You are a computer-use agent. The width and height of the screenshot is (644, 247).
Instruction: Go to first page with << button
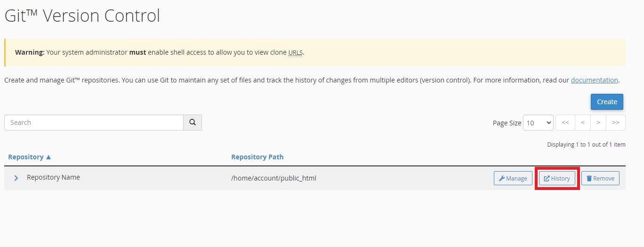(x=565, y=123)
